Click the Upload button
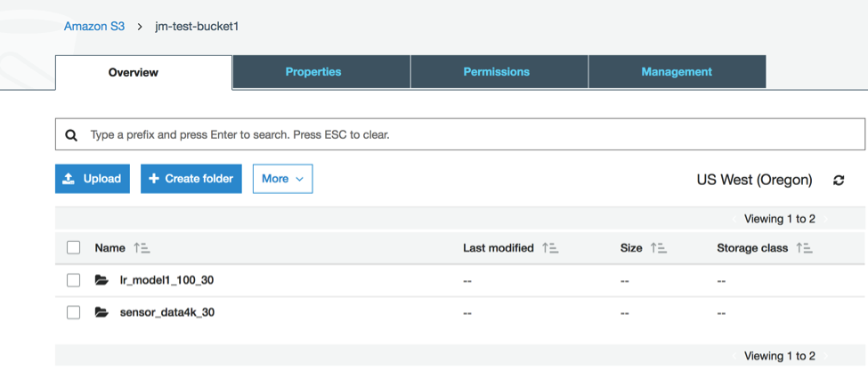 (x=93, y=179)
